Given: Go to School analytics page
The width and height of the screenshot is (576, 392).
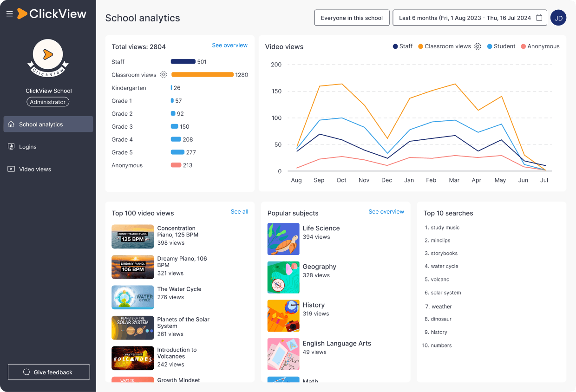Looking at the screenshot, I should coord(48,124).
